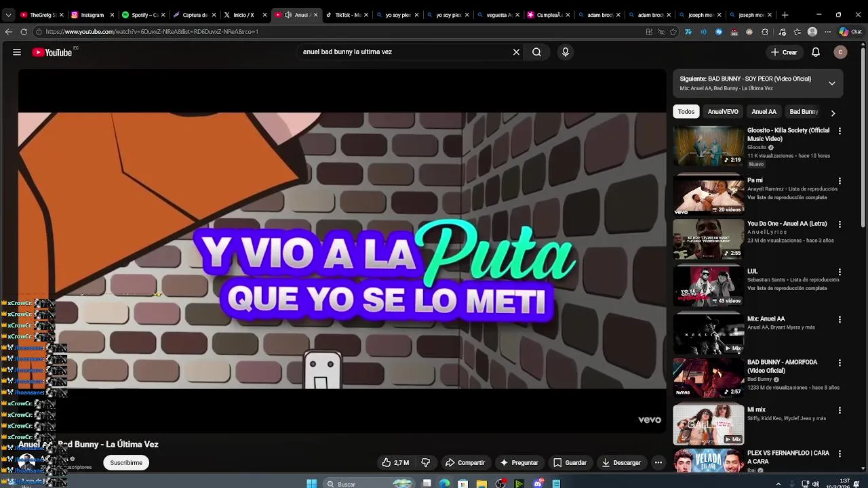
Task: Show more filter chips with right arrow
Action: 833,113
